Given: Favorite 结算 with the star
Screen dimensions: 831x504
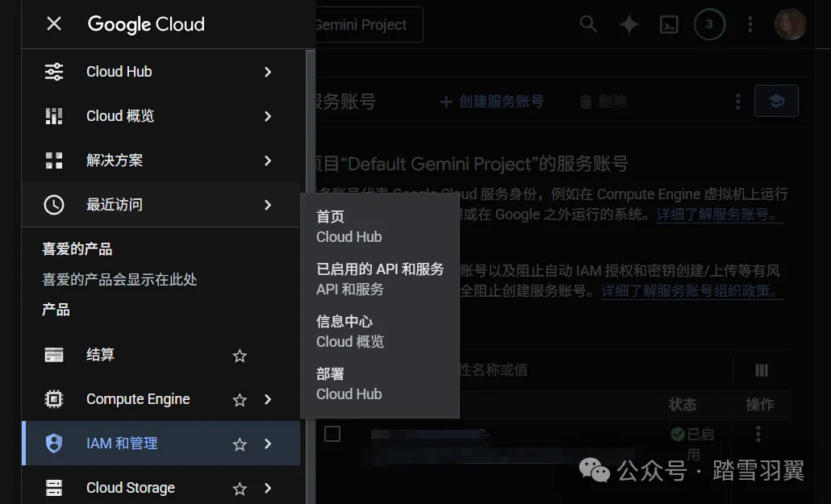Looking at the screenshot, I should point(240,356).
